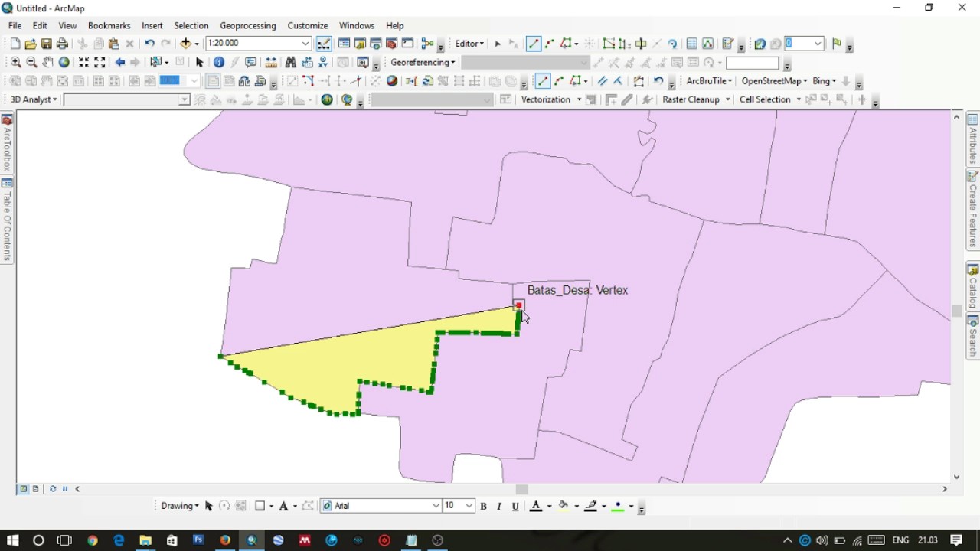
Task: Open the Bookmarks menu
Action: pyautogui.click(x=109, y=25)
